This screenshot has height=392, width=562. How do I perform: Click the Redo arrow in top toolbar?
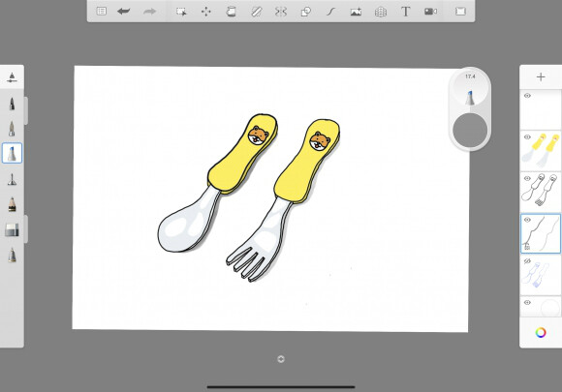click(x=149, y=12)
